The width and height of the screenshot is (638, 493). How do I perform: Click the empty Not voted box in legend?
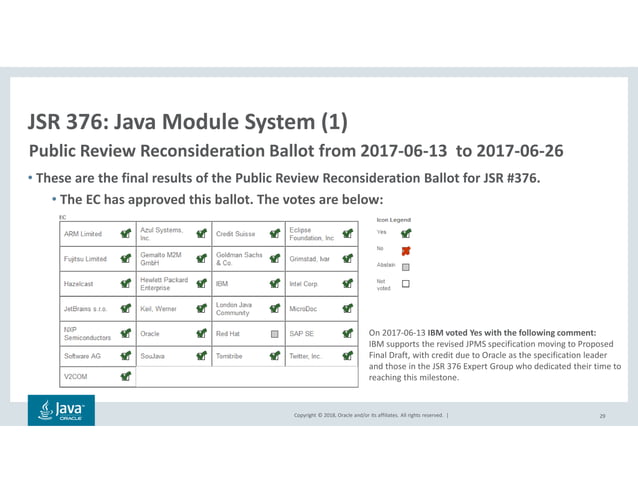[x=406, y=284]
